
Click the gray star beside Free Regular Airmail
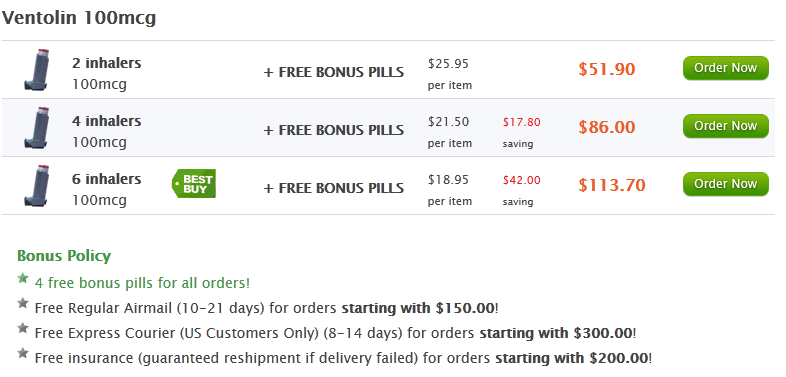click(x=23, y=303)
